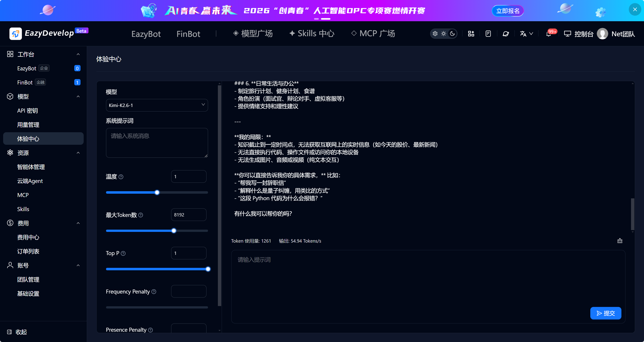Open 团队管理 sidebar item
The height and width of the screenshot is (342, 644).
(43, 280)
